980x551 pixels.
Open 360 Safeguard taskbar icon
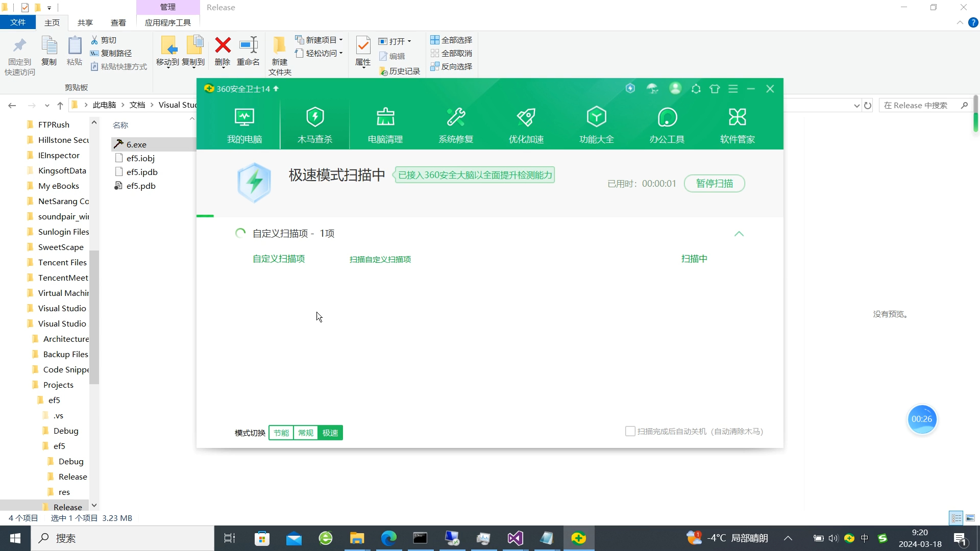pos(578,538)
